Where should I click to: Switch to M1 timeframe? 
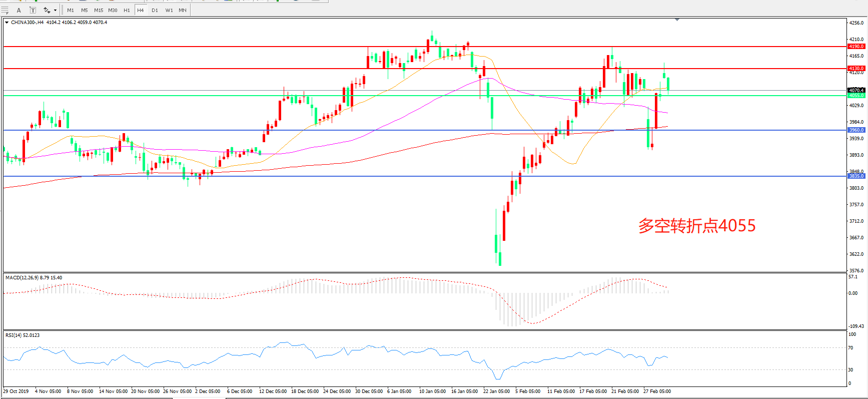coord(71,10)
